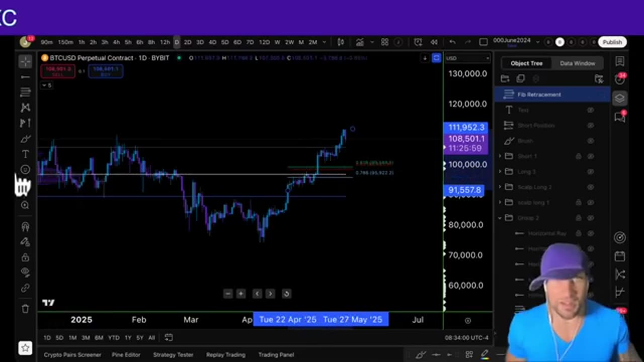Toggle stay in drawing mode
644x362 pixels.
click(25, 242)
